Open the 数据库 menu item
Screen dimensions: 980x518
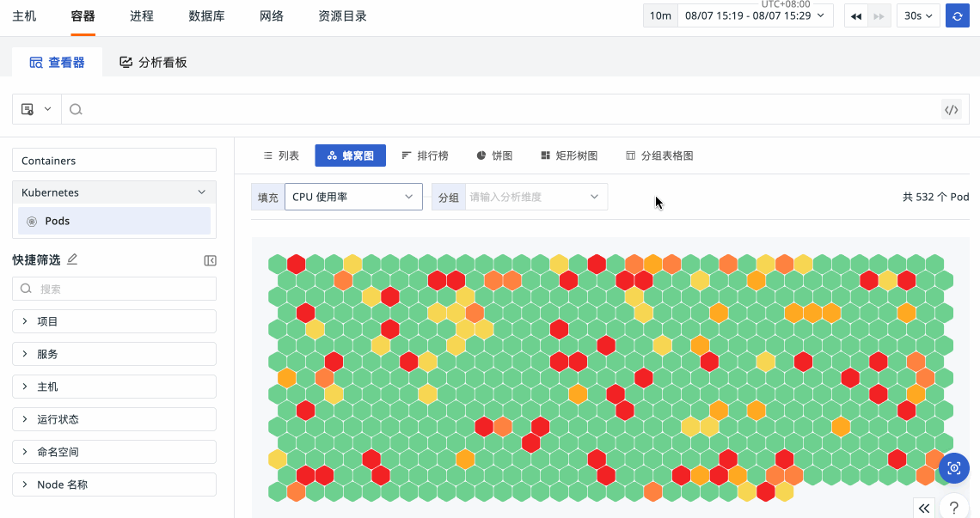click(x=206, y=15)
